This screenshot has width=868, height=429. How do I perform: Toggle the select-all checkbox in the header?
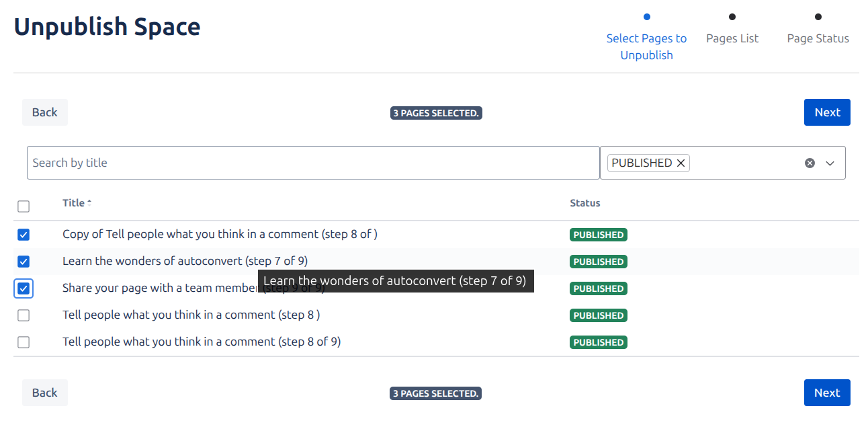[x=24, y=206]
